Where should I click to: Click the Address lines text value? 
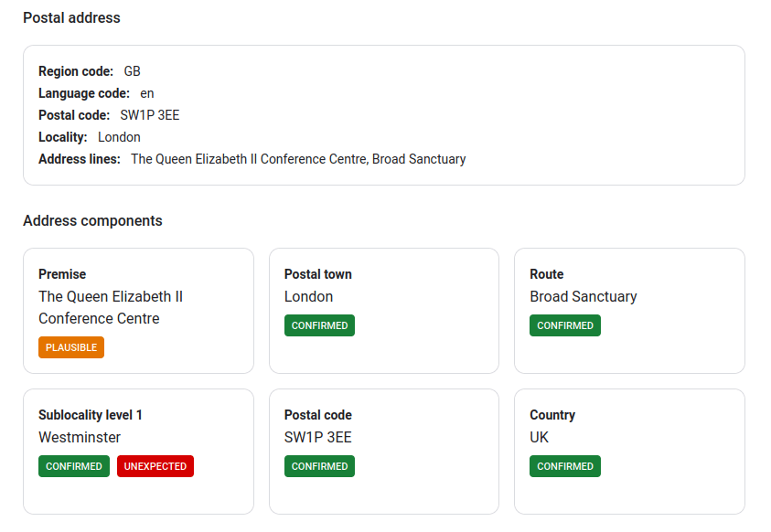pos(298,159)
